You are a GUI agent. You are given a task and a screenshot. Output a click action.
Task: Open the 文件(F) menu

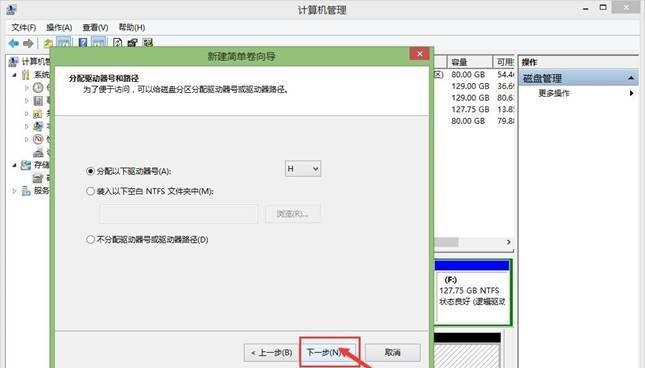pyautogui.click(x=23, y=28)
